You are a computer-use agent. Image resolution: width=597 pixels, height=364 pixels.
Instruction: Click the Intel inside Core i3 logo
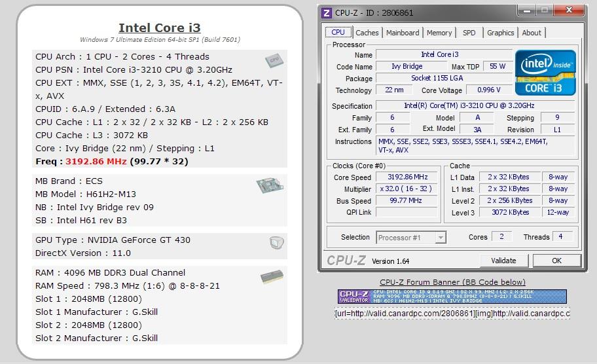point(545,73)
